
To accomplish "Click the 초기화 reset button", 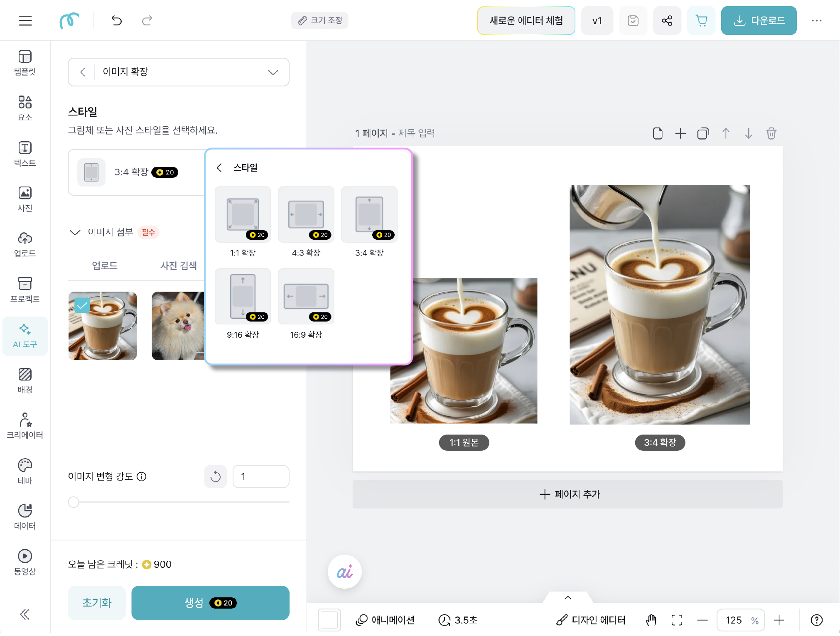I will pyautogui.click(x=97, y=603).
